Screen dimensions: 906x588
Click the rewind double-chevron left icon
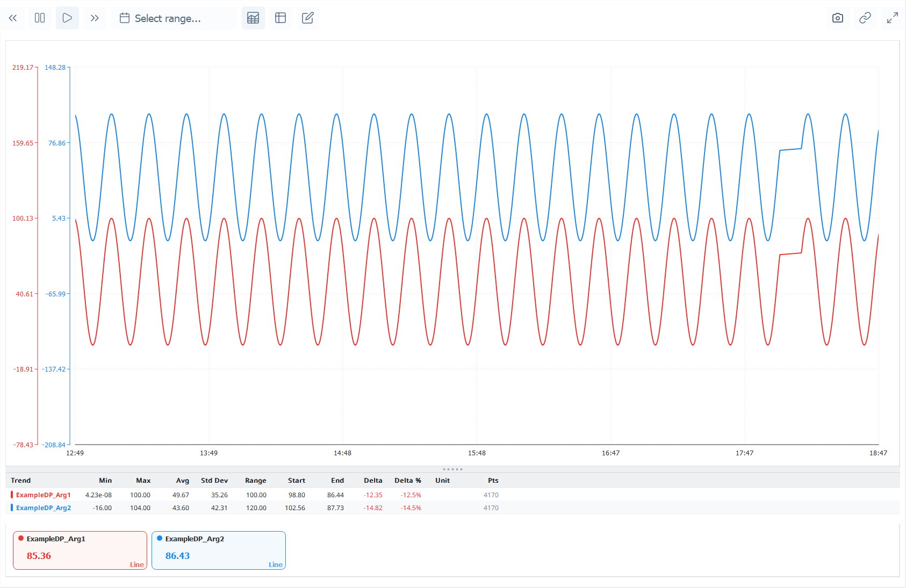pos(13,18)
